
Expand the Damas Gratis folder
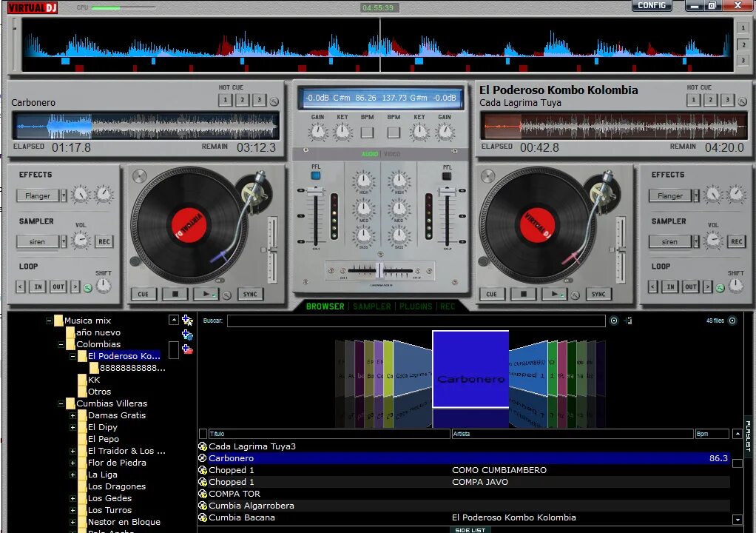point(72,415)
